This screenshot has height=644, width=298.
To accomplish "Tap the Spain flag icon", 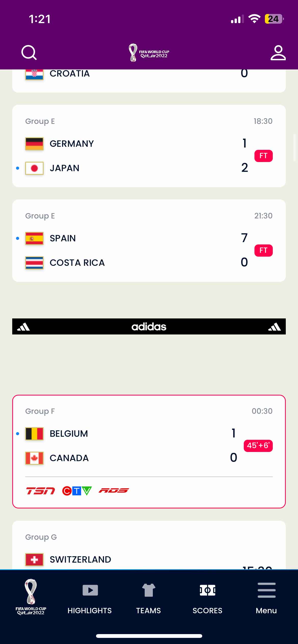I will 34,238.
